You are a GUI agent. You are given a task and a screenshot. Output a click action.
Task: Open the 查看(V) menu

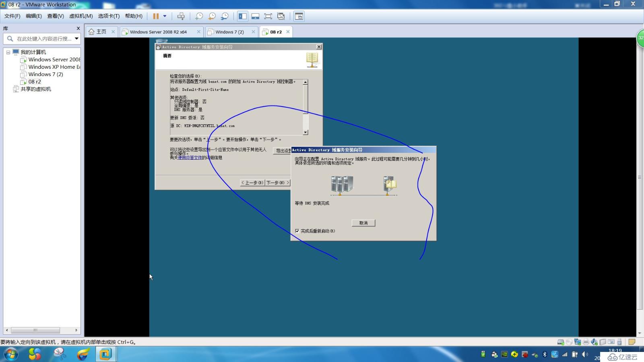point(55,16)
